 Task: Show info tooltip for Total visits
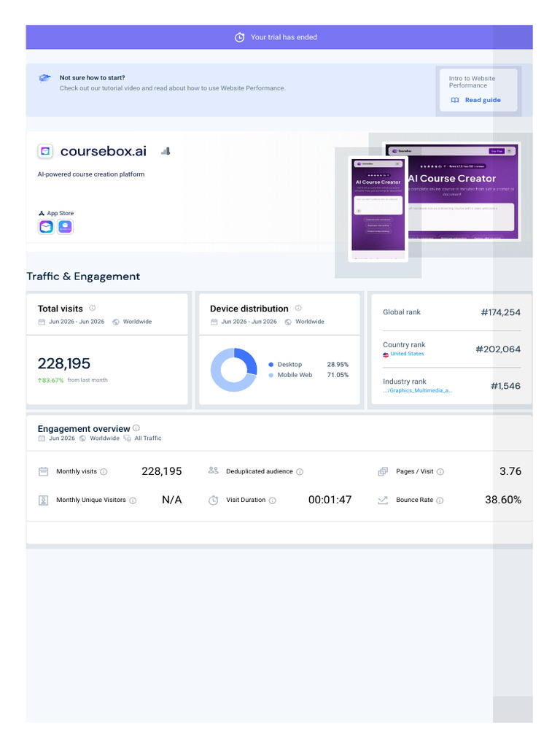click(93, 309)
